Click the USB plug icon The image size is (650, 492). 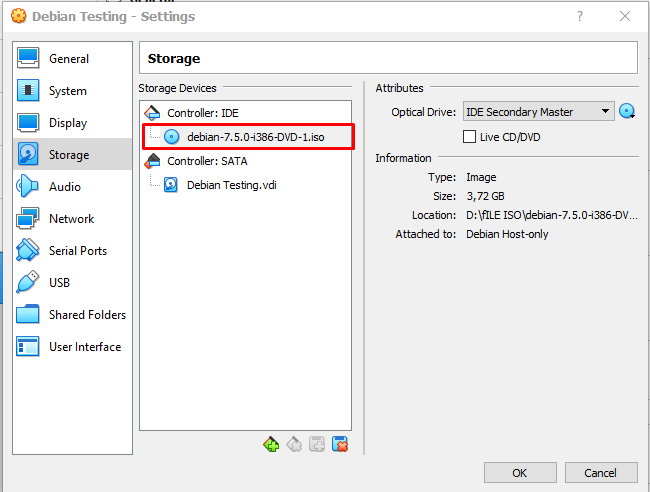[28, 282]
